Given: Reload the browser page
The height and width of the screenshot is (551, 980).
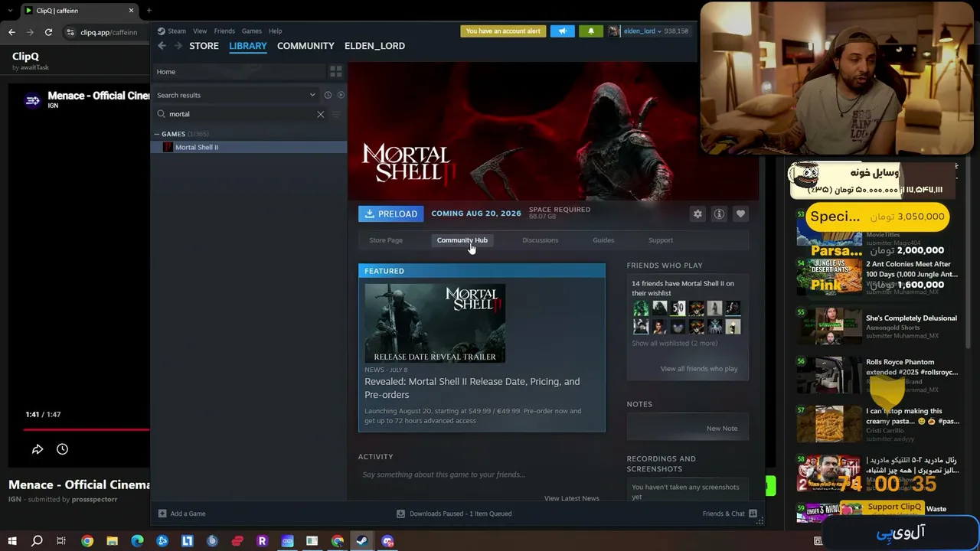Looking at the screenshot, I should [48, 32].
